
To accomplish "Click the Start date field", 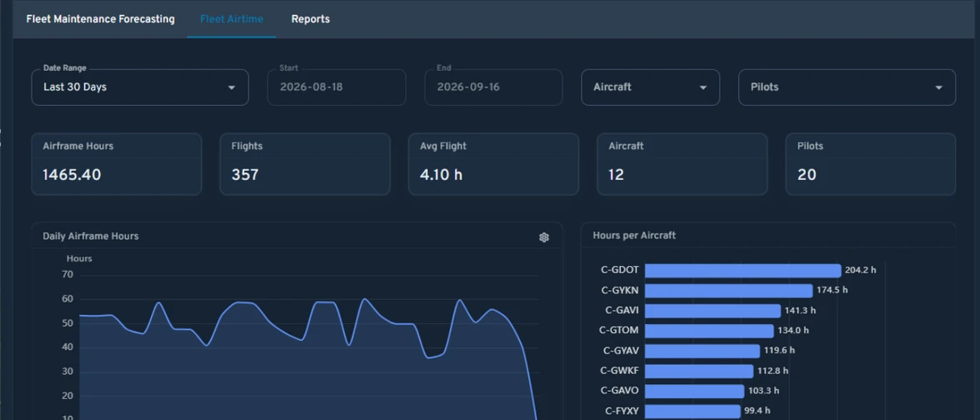I will pos(337,87).
